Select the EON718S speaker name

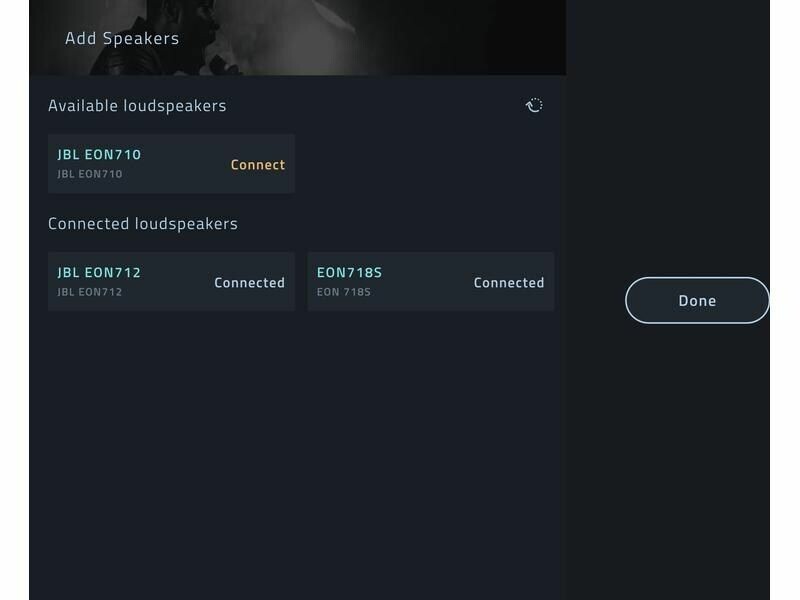[x=349, y=273]
